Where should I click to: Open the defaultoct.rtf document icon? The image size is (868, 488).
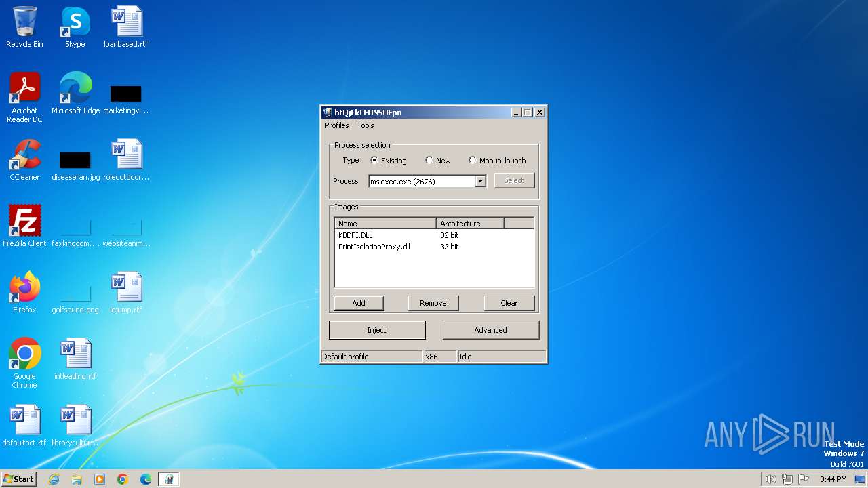tap(24, 426)
